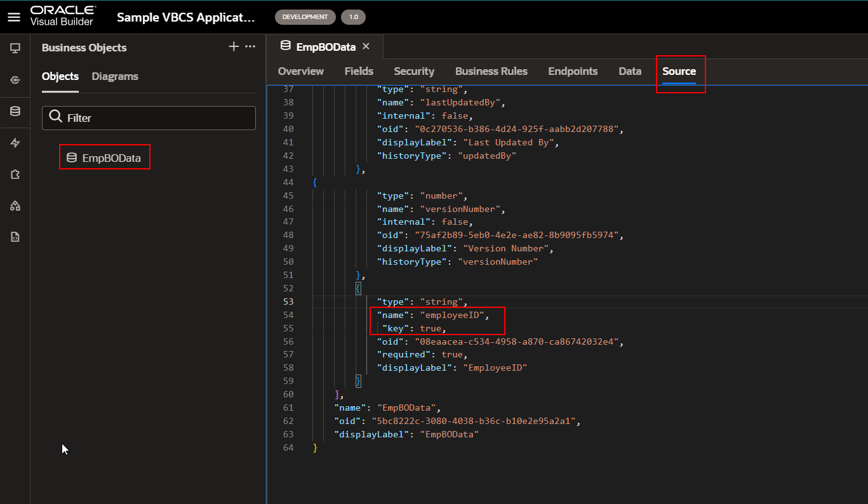Click the Business Objects panel heading

coord(84,48)
